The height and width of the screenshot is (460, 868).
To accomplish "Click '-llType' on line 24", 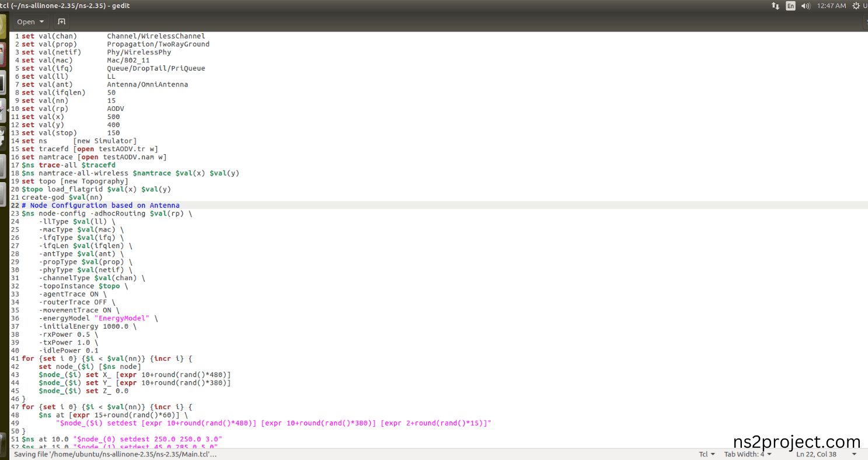I will tap(54, 222).
